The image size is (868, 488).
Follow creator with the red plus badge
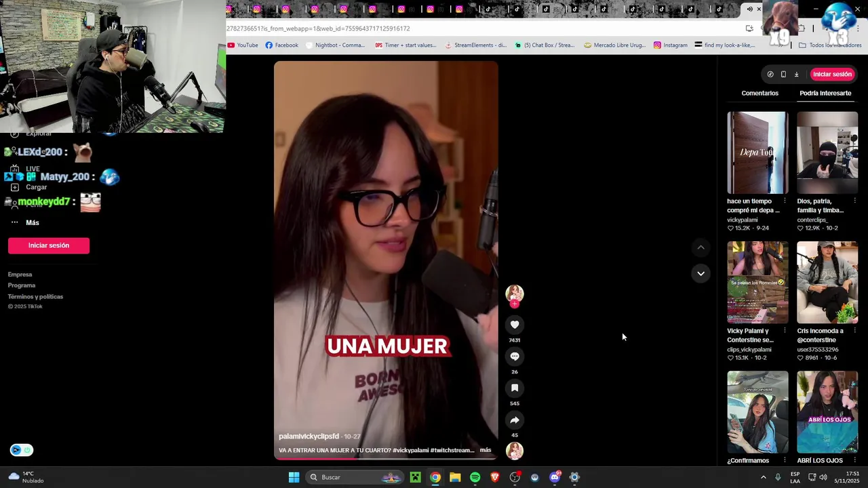click(x=515, y=304)
